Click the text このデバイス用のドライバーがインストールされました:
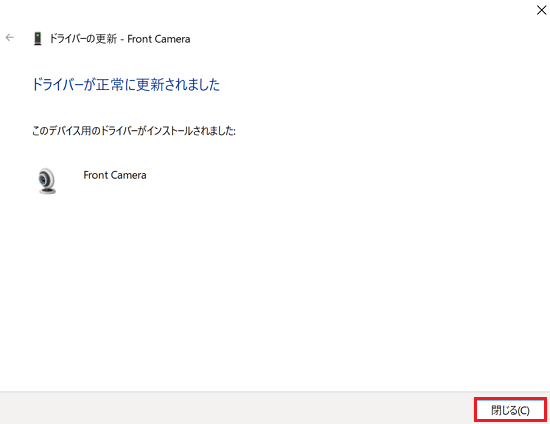550x424 pixels. [x=134, y=131]
